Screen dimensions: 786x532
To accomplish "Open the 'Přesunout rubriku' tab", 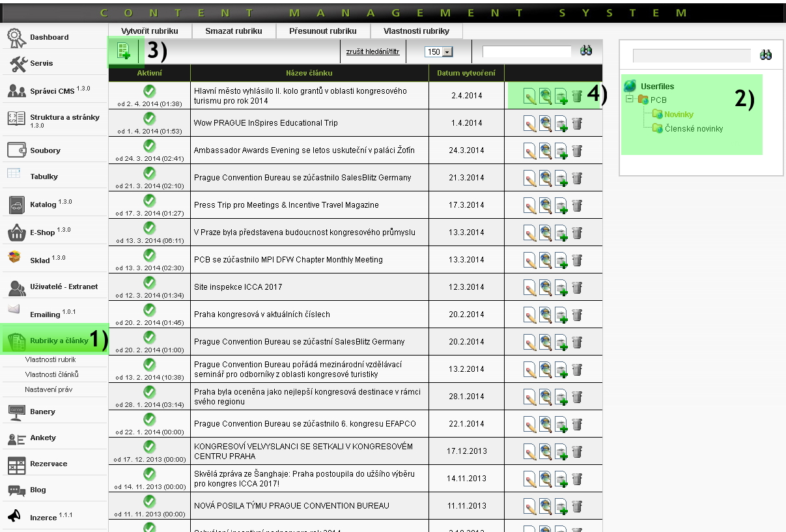I will pyautogui.click(x=324, y=31).
